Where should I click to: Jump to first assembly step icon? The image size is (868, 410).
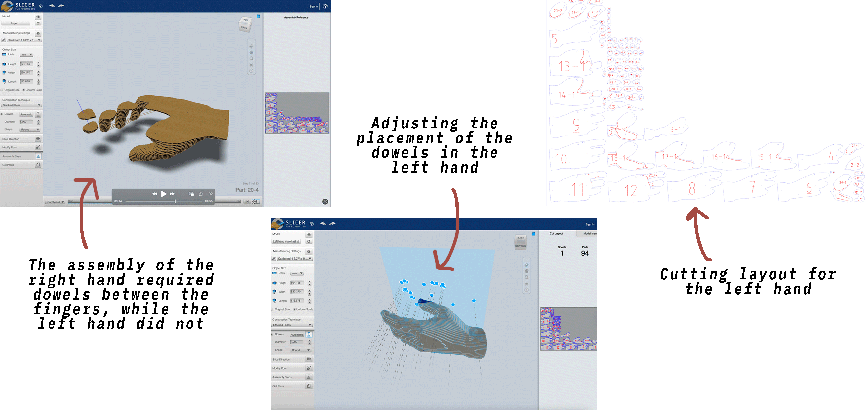coord(247,201)
